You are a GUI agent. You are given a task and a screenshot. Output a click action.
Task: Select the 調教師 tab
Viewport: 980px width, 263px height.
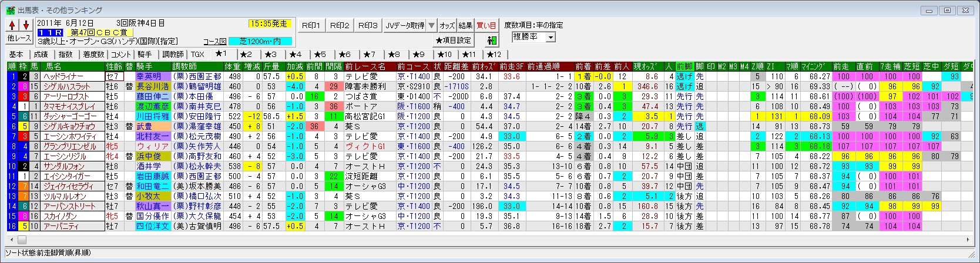pyautogui.click(x=172, y=54)
